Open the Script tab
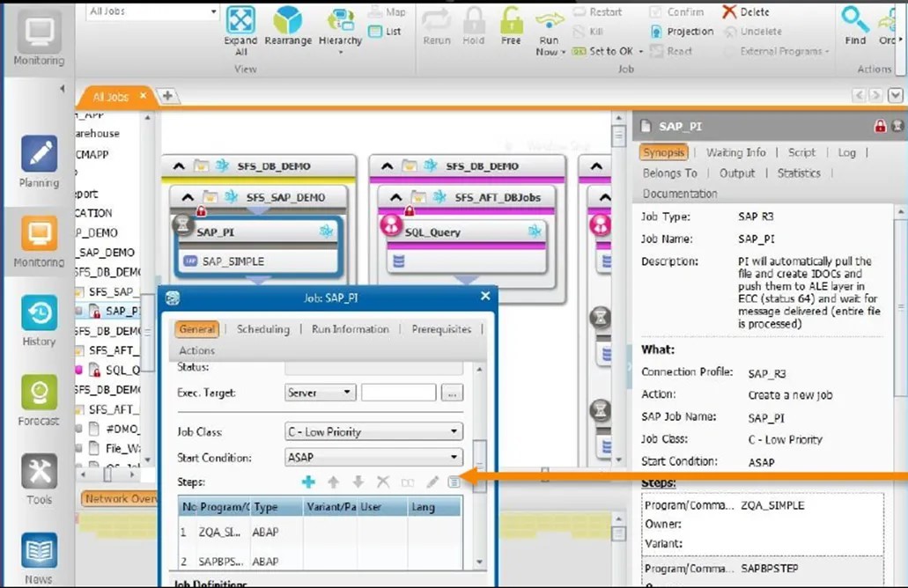 801,152
